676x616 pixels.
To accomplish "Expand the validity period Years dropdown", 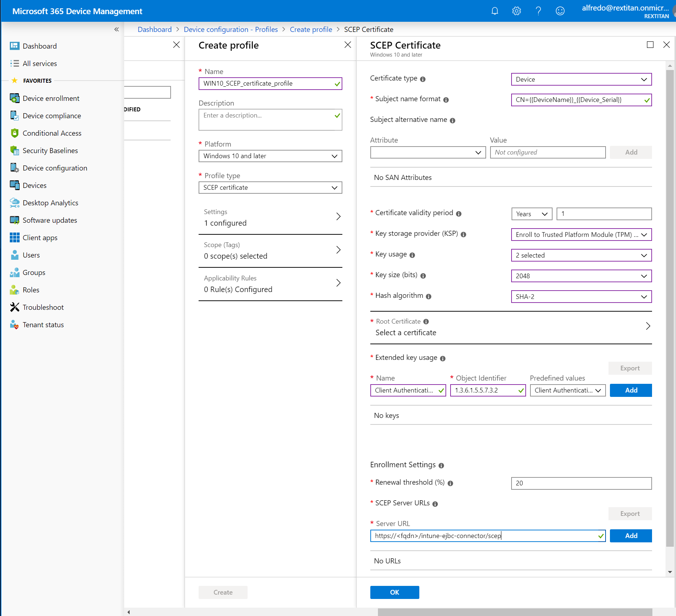I will (x=532, y=214).
